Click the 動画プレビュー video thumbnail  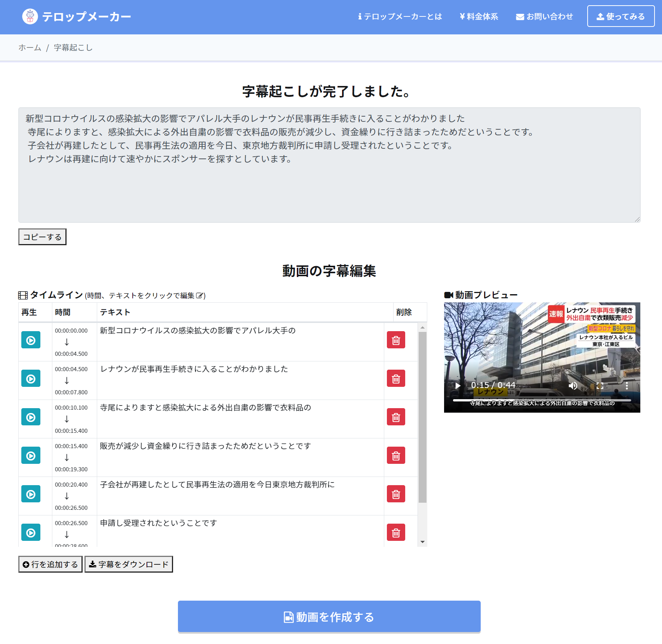(x=542, y=357)
